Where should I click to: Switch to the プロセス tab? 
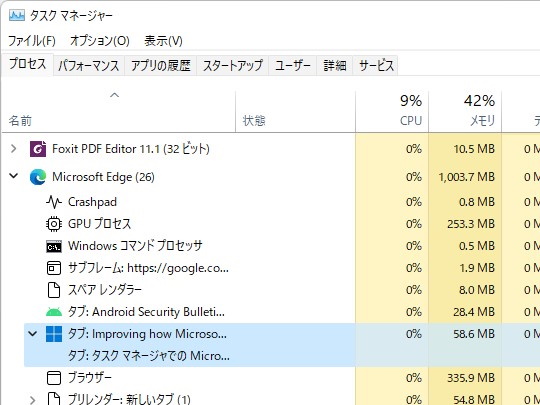(x=28, y=64)
